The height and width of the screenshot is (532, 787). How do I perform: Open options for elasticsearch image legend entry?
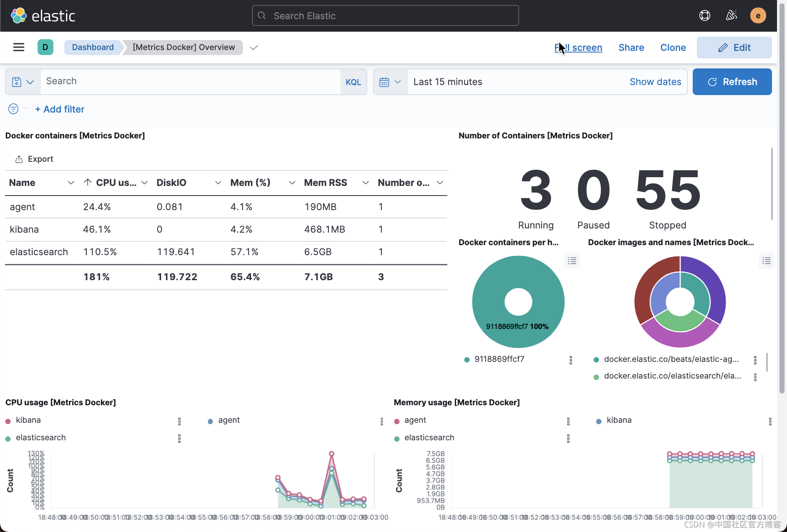click(755, 377)
